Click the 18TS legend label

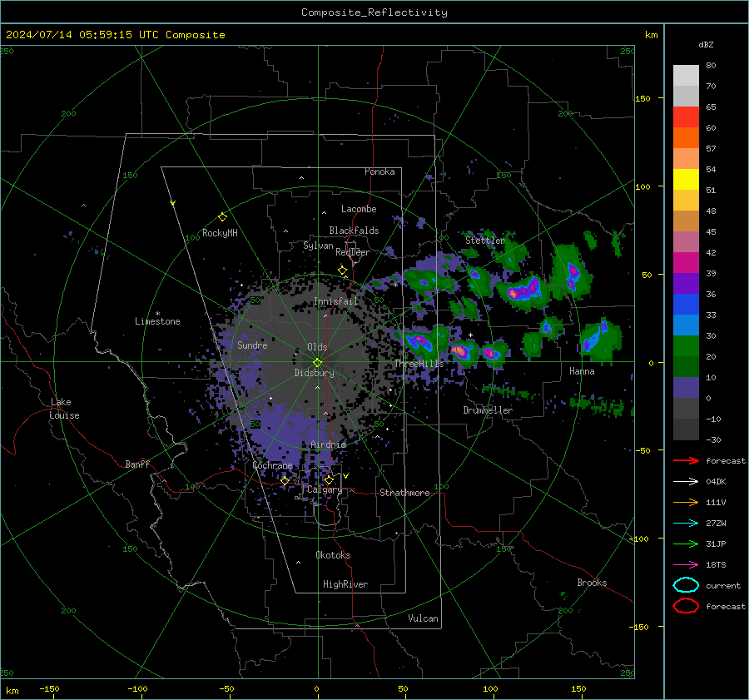pos(716,564)
